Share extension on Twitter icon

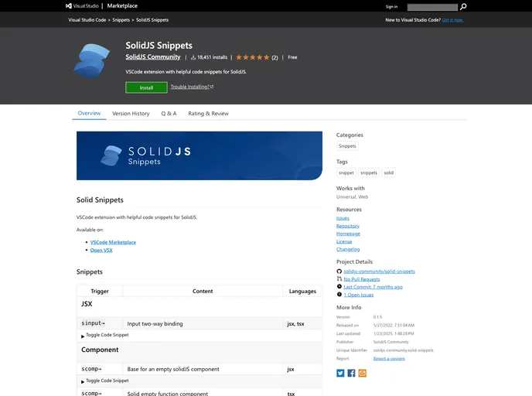[x=340, y=374]
